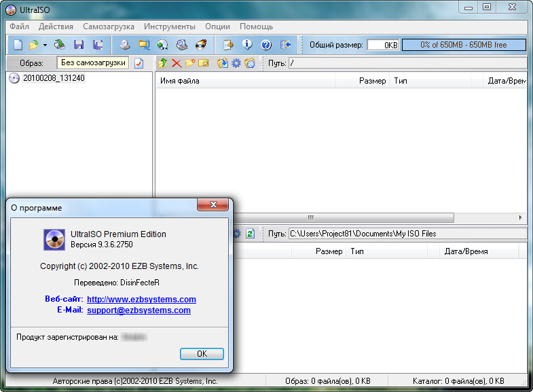Open the http://www.ezbsystems.com link
533x392 pixels.
click(x=141, y=299)
